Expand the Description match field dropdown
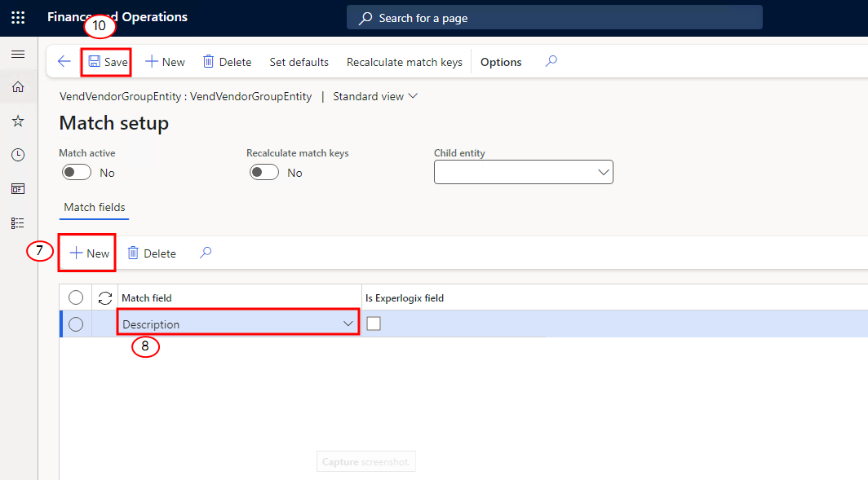Screen dimensions: 868x480 [x=348, y=324]
